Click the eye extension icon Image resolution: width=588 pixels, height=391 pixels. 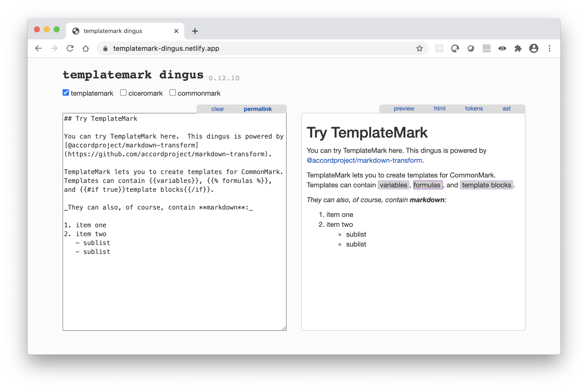tap(502, 48)
